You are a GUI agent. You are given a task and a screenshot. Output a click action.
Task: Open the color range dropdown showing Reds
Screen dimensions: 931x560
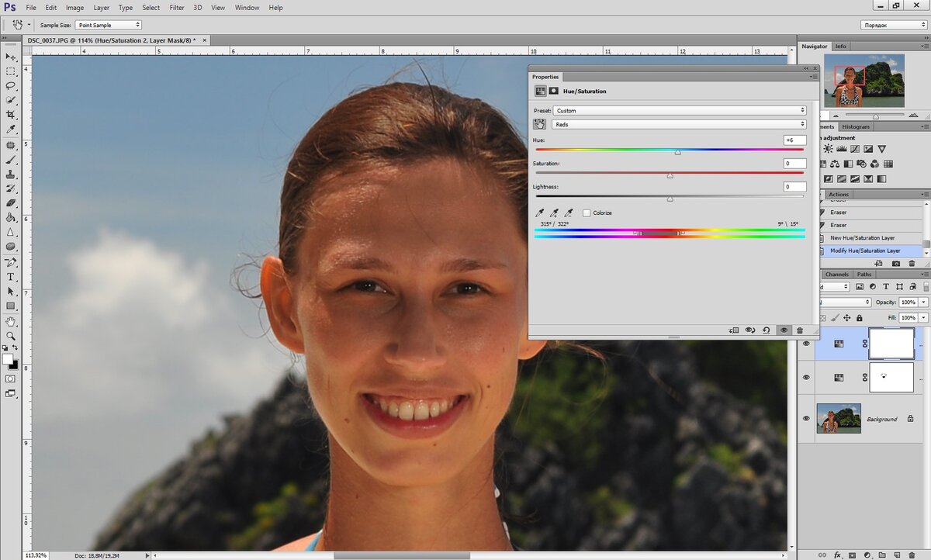(x=680, y=124)
